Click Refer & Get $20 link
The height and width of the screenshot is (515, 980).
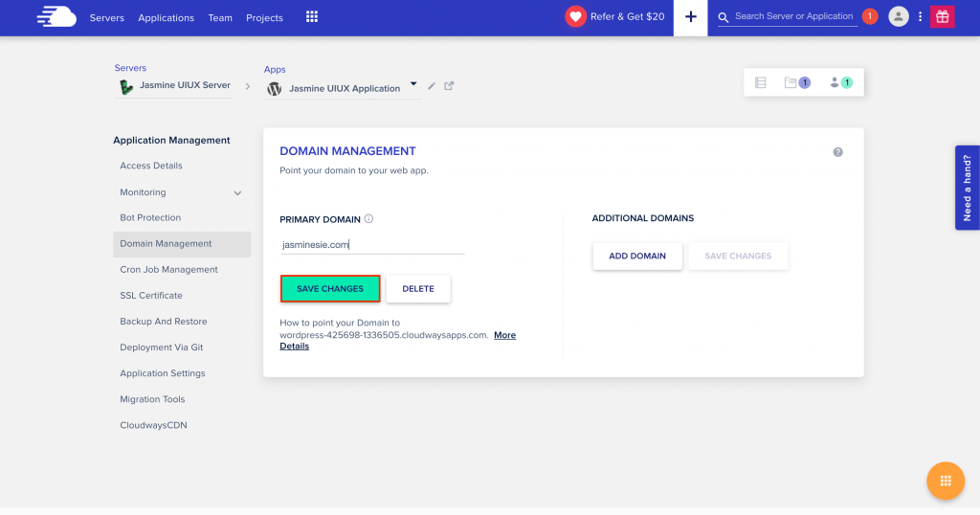(627, 17)
